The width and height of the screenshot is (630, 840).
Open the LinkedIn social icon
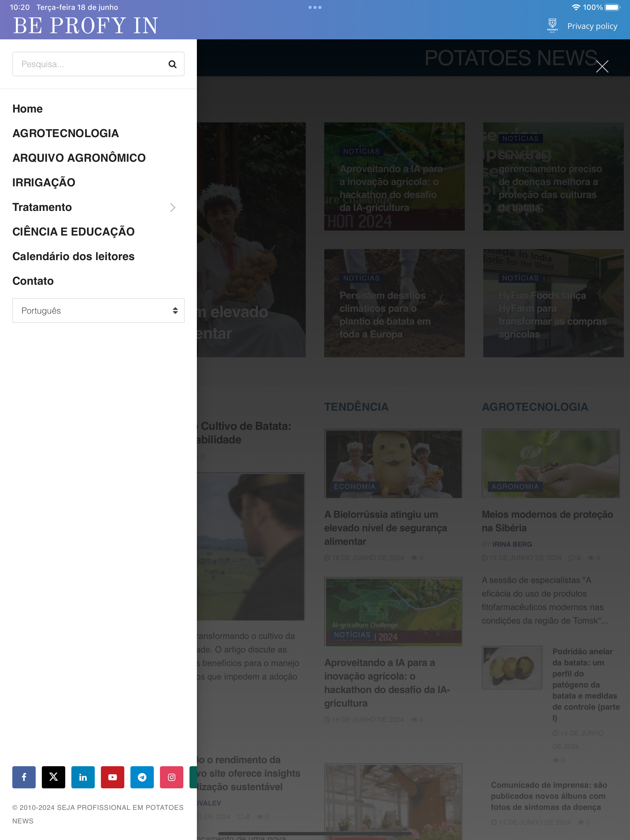[83, 777]
